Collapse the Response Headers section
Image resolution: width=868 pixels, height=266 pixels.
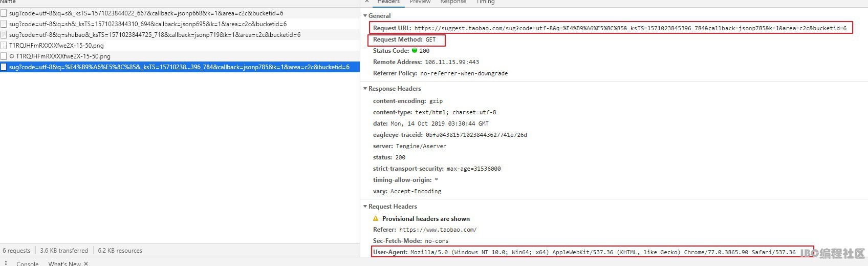click(365, 89)
